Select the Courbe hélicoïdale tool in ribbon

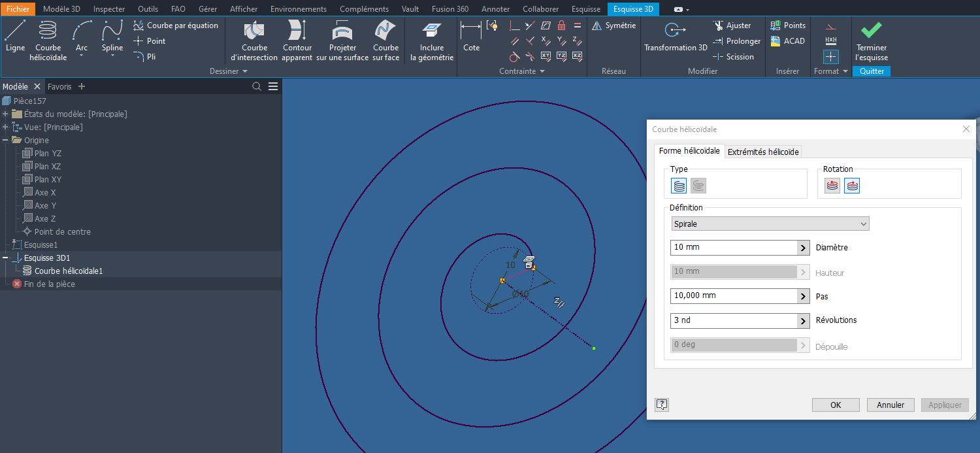point(48,41)
